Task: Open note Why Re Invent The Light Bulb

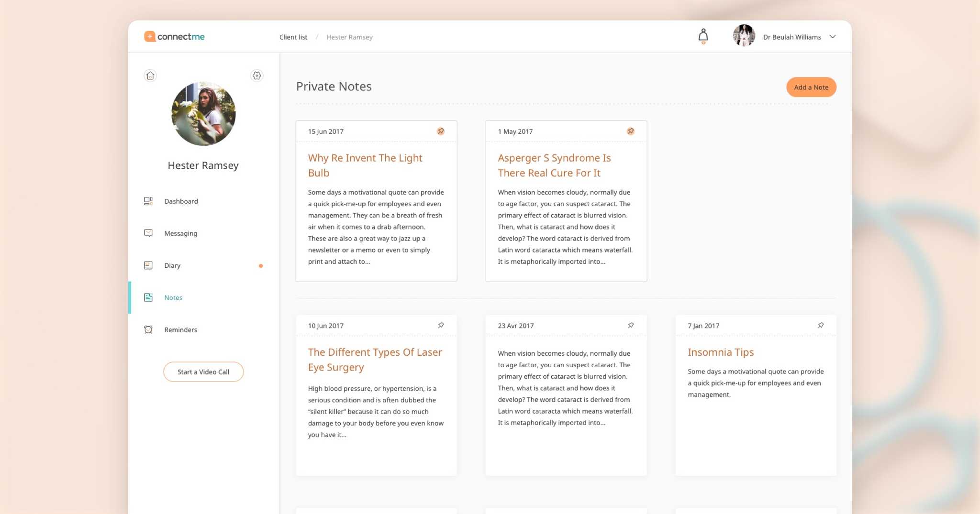Action: click(x=365, y=165)
